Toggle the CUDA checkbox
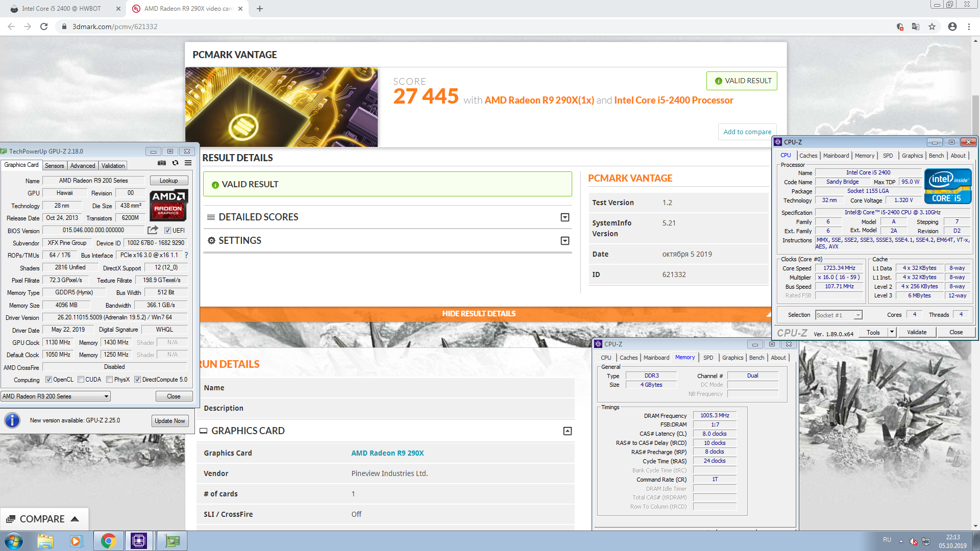 [x=81, y=380]
